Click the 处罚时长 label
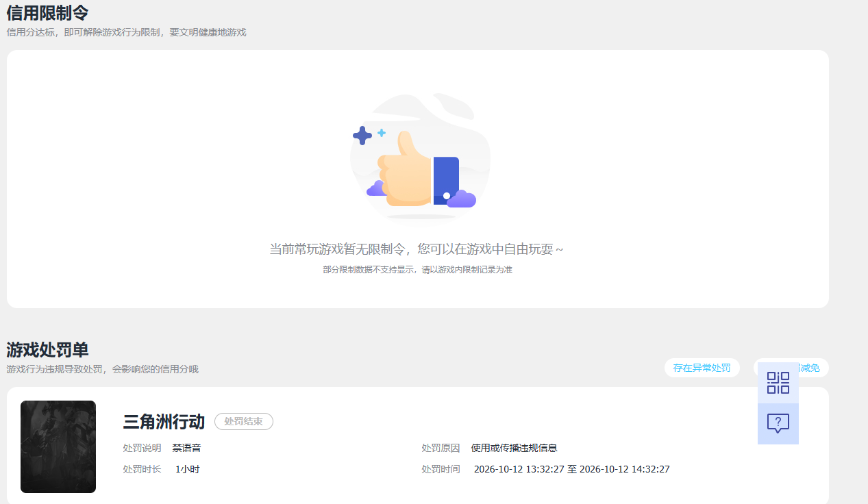The height and width of the screenshot is (504, 868). 142,469
